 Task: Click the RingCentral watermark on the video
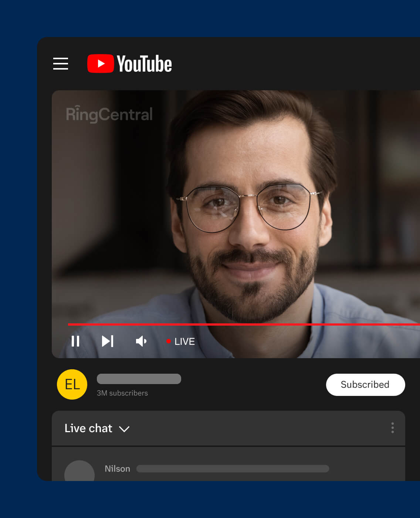tap(109, 114)
